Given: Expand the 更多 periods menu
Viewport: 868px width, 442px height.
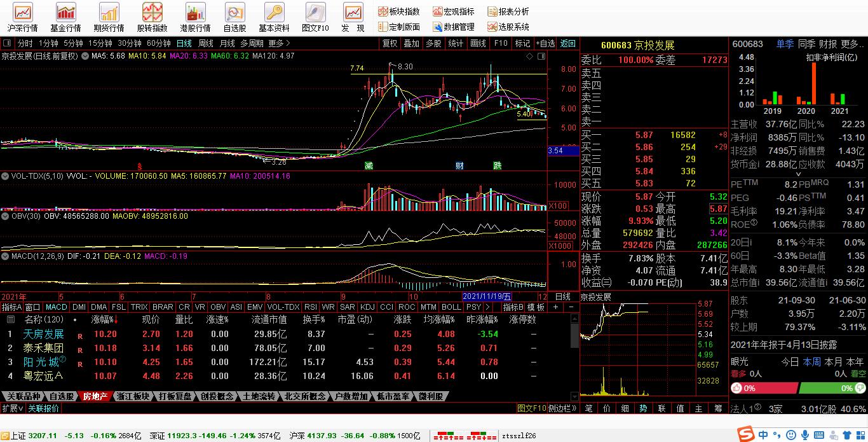Looking at the screenshot, I should pos(279,43).
